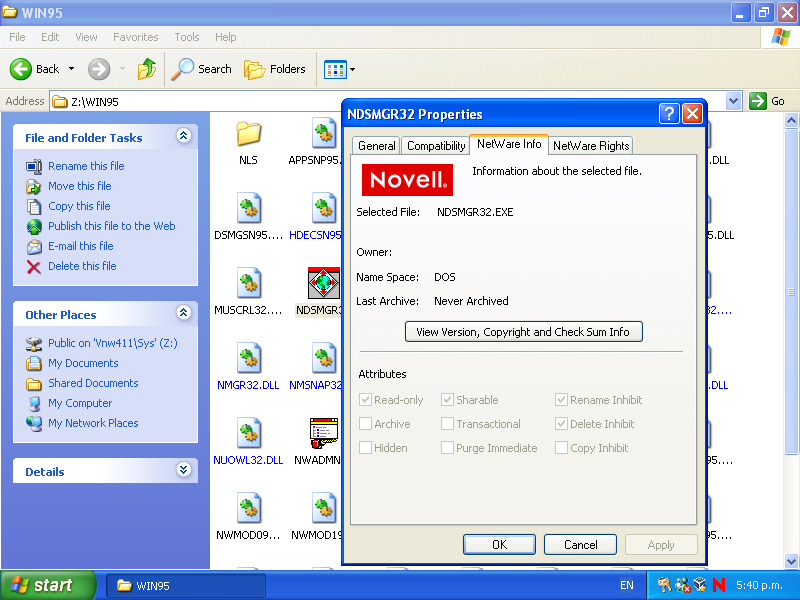Open the Edit menu

coord(50,37)
